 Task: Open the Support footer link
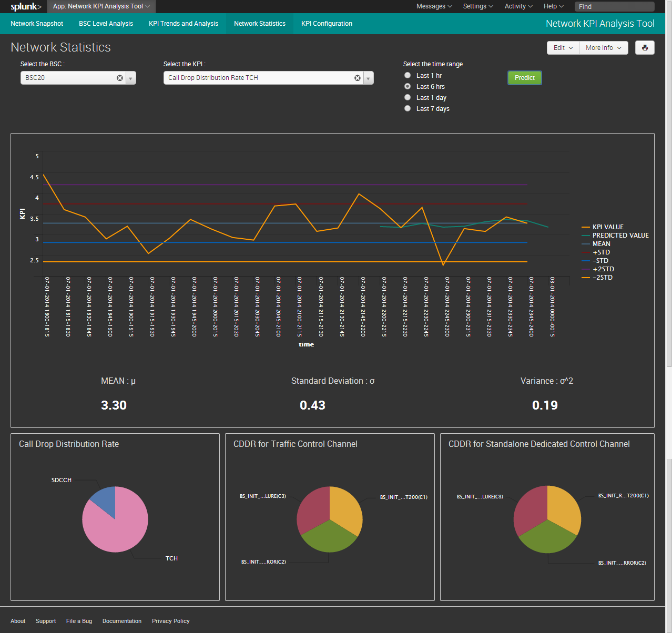coord(46,621)
